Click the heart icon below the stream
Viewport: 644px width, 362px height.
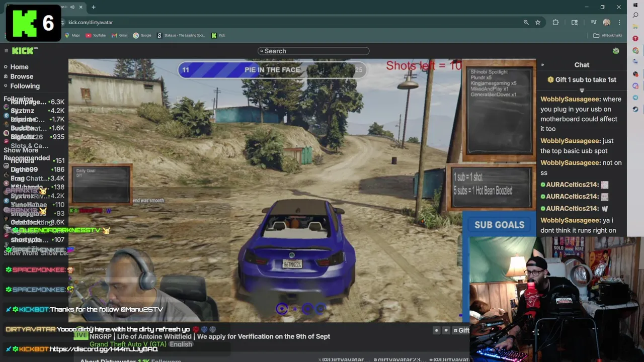[446, 330]
